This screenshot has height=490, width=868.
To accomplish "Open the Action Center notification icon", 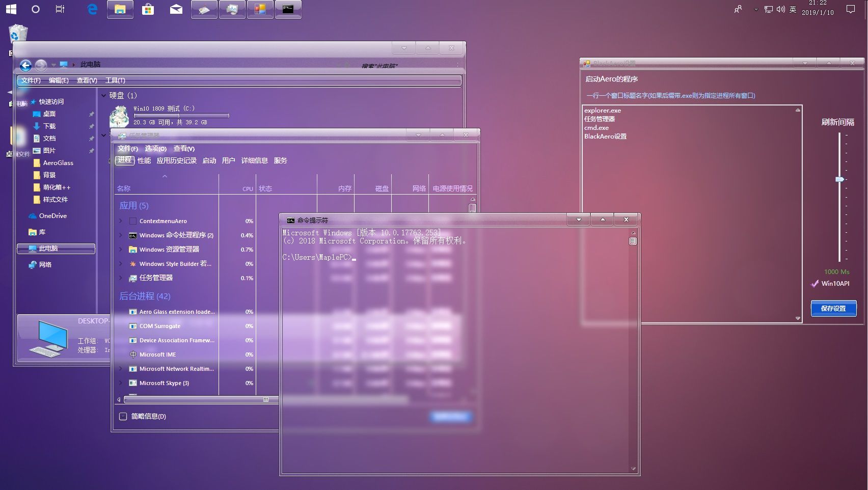I will point(850,9).
